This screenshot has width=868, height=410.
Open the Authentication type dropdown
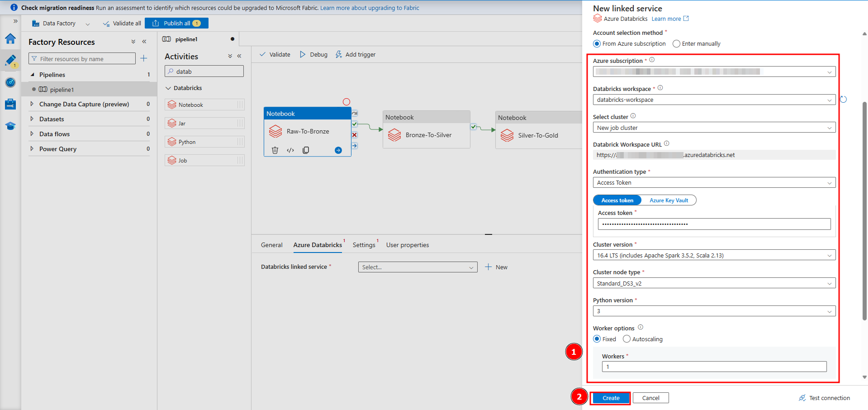coord(714,183)
